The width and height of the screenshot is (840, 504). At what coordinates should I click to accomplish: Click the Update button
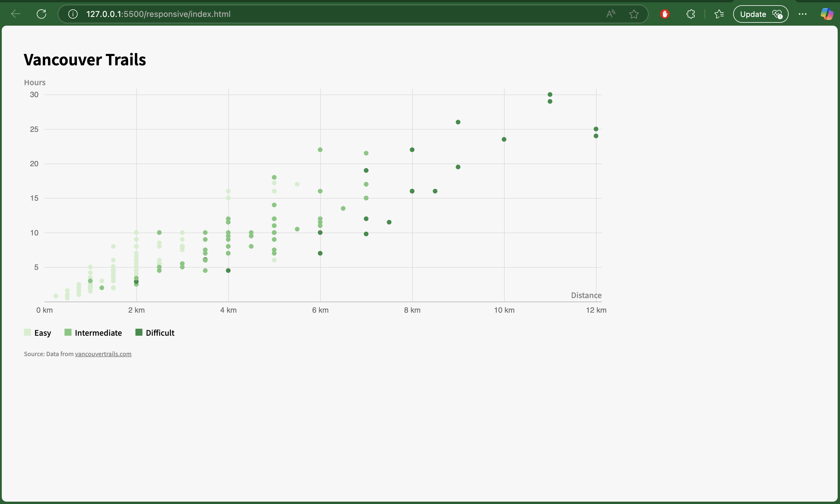(761, 14)
